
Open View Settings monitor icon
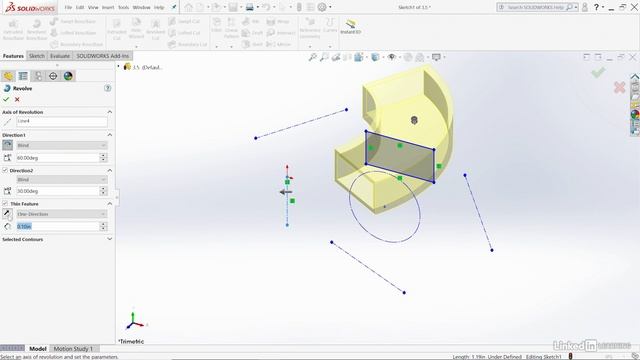click(436, 57)
